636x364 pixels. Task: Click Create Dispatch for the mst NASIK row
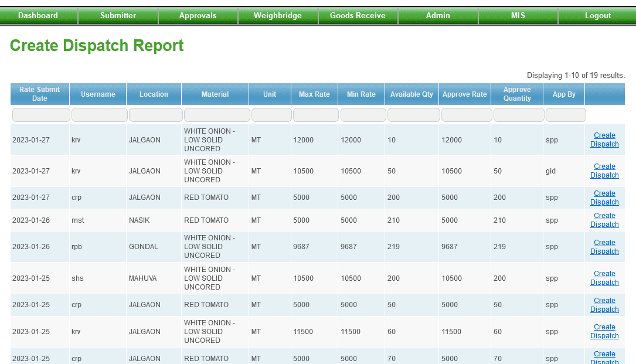tap(604, 220)
